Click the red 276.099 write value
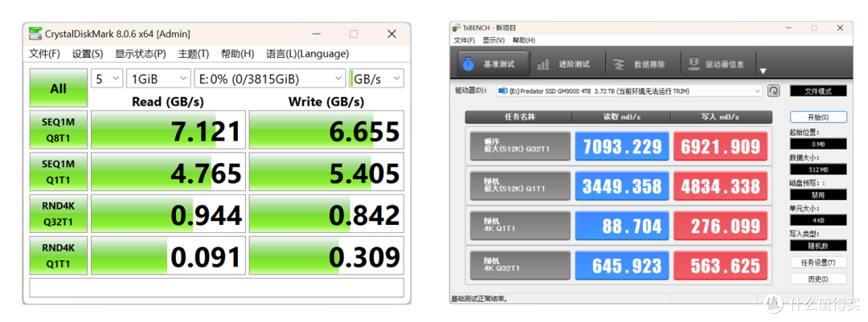 coord(720,226)
